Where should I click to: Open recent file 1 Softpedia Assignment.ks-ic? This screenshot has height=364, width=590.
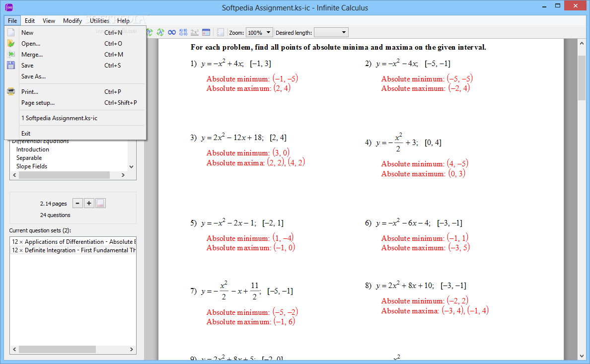(x=75, y=118)
